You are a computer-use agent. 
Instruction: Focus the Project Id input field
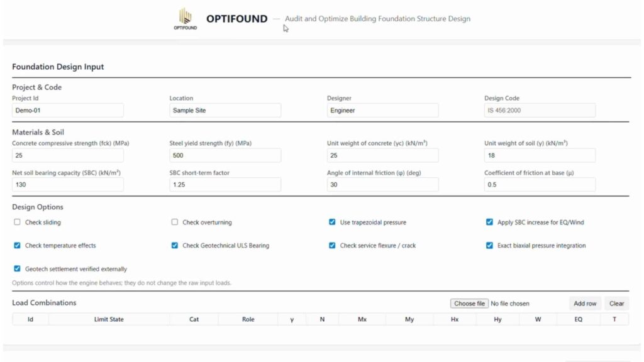click(68, 110)
